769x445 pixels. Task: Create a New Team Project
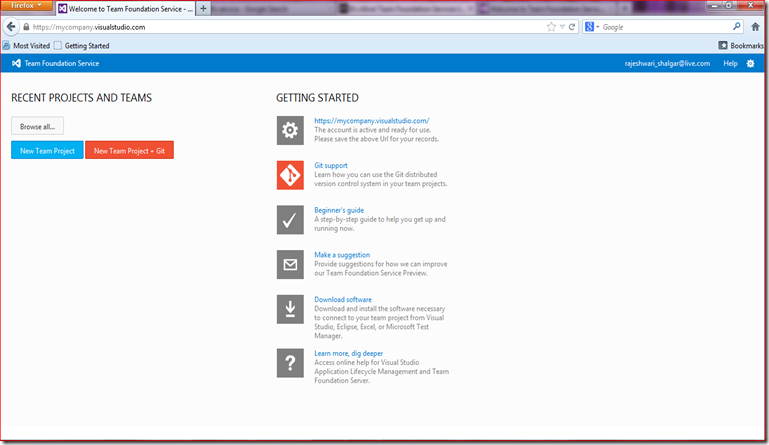point(47,151)
